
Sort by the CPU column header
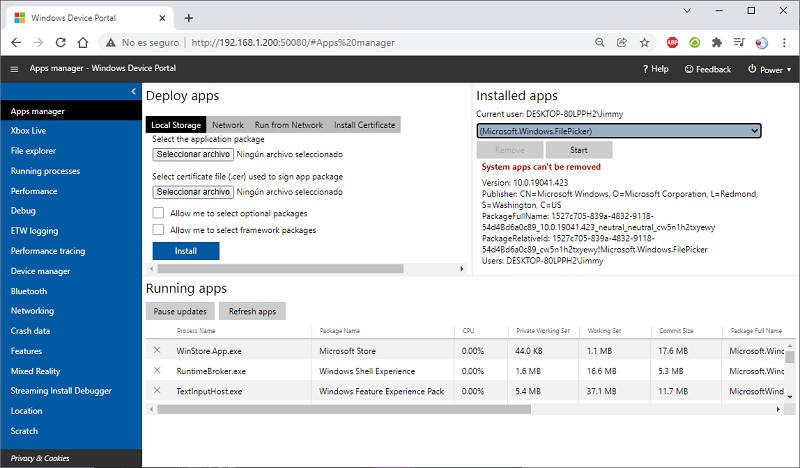[x=468, y=331]
